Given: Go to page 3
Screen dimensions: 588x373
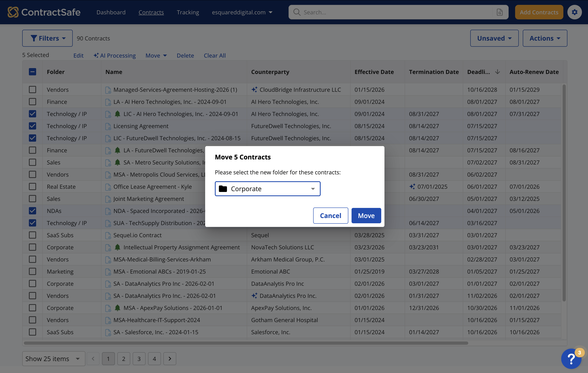Looking at the screenshot, I should [x=139, y=359].
